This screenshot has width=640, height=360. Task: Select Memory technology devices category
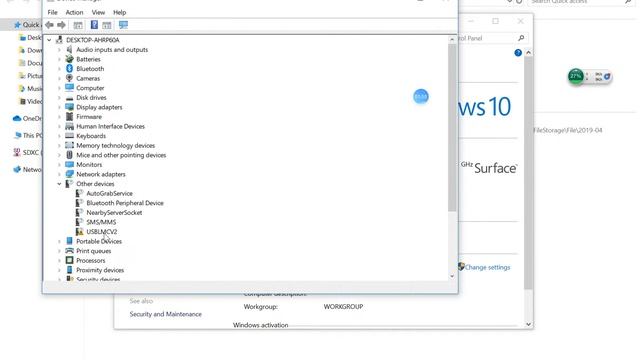(x=116, y=145)
